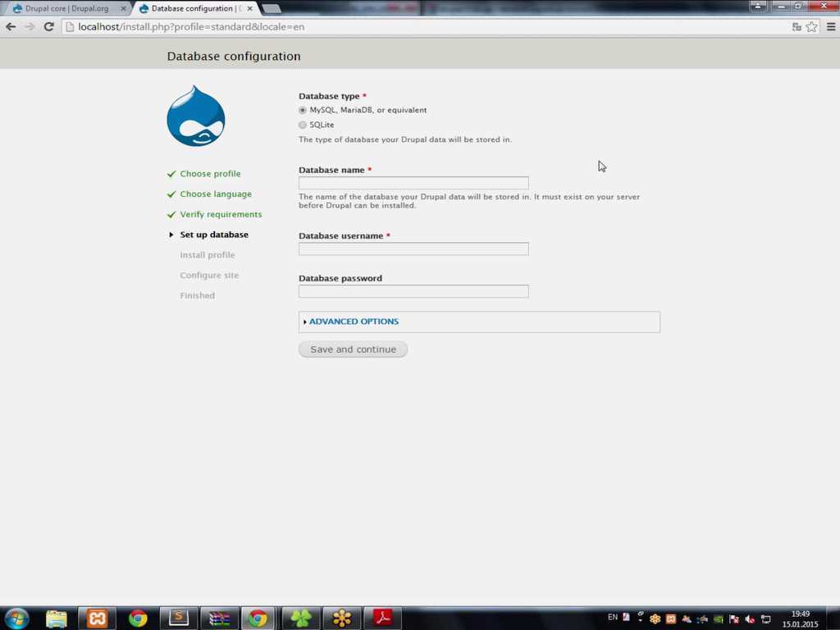Open the green clover app in taskbar
The height and width of the screenshot is (630, 840).
pos(301,619)
